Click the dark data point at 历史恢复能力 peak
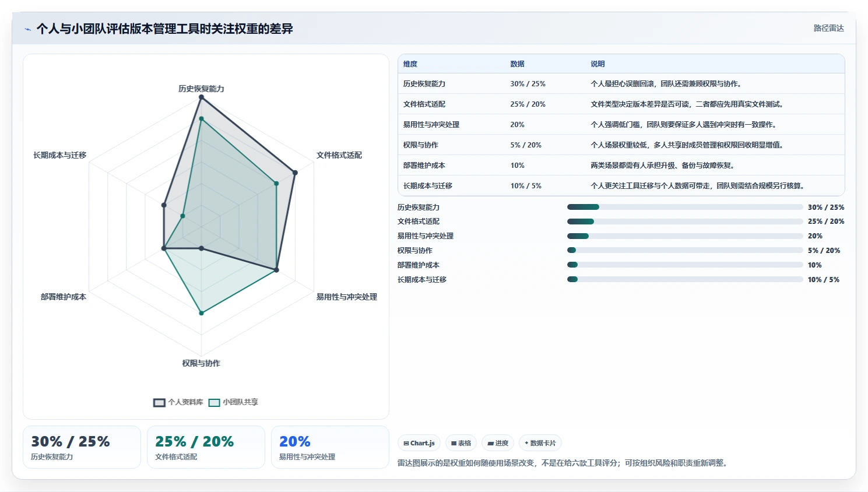Screen dimensions: 868x492 pyautogui.click(x=201, y=97)
